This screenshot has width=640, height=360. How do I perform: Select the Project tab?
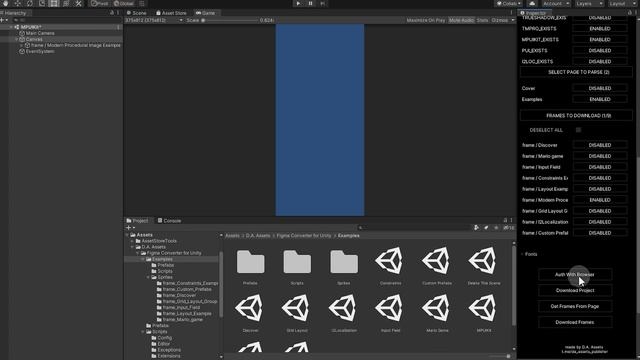[138, 220]
